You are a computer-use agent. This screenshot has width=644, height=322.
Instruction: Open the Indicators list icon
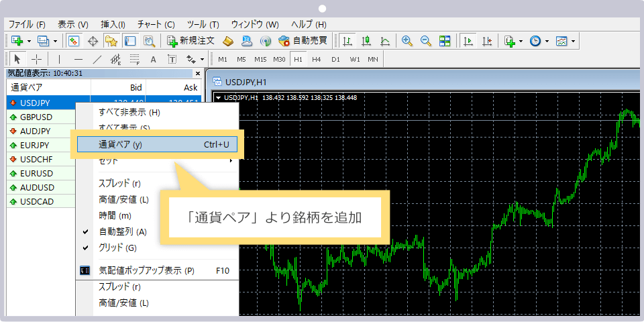(x=510, y=41)
